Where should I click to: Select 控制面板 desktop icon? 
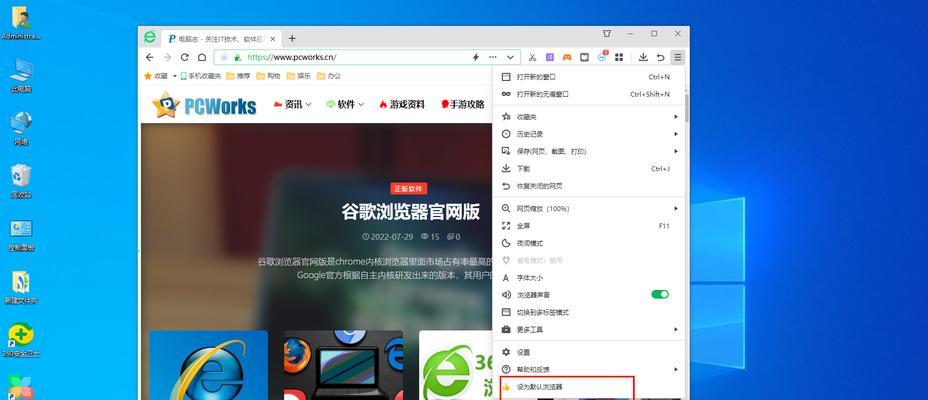click(21, 235)
